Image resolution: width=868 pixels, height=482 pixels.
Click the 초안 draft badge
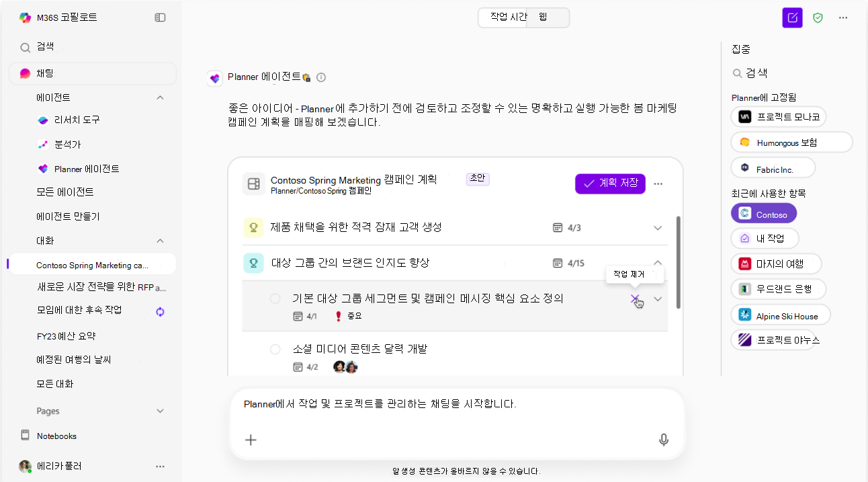tap(478, 178)
